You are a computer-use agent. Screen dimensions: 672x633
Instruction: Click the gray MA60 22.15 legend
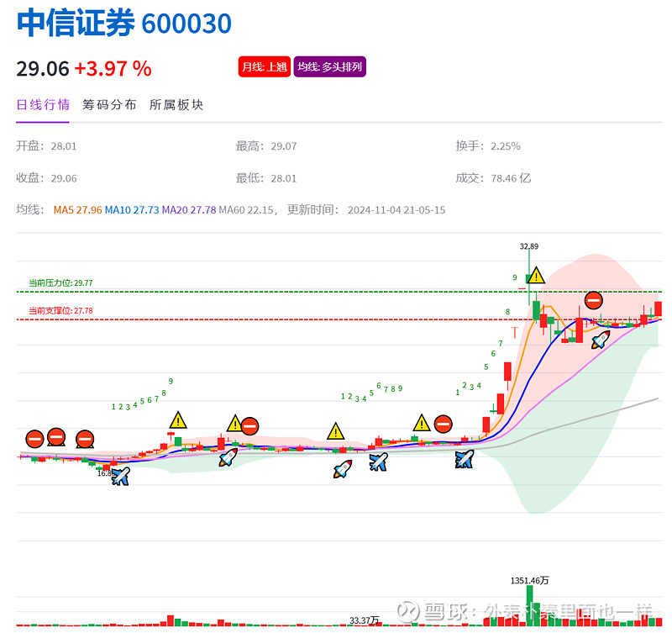[246, 209]
